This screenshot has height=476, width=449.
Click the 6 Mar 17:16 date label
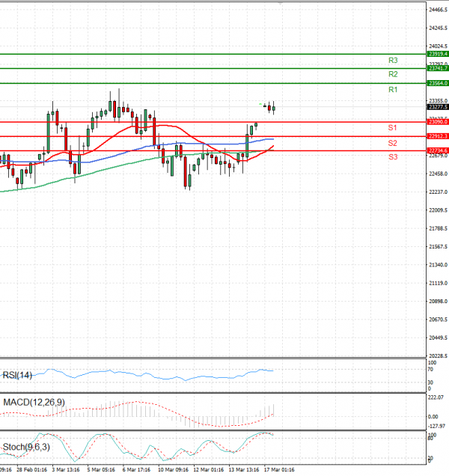coord(136,469)
